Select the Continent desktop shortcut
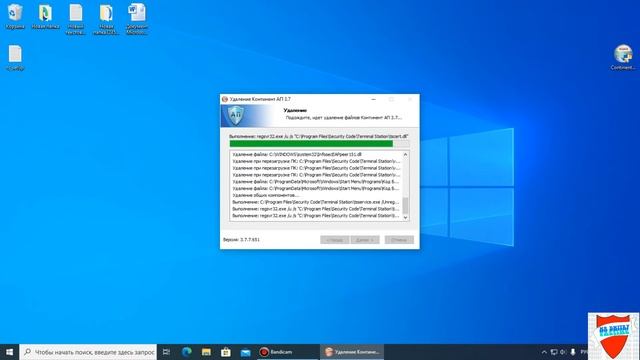The height and width of the screenshot is (360, 640). [623, 57]
